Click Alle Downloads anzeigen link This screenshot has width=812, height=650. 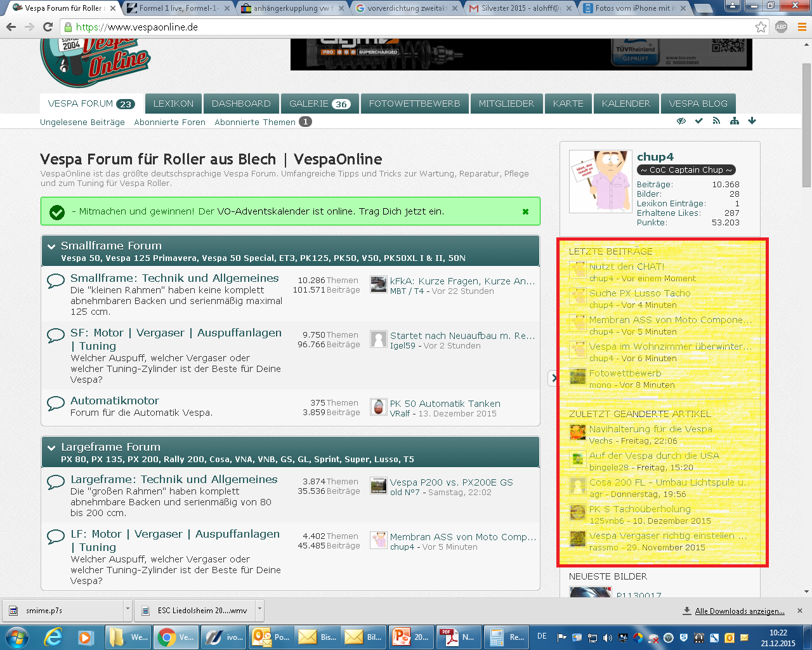[x=739, y=611]
